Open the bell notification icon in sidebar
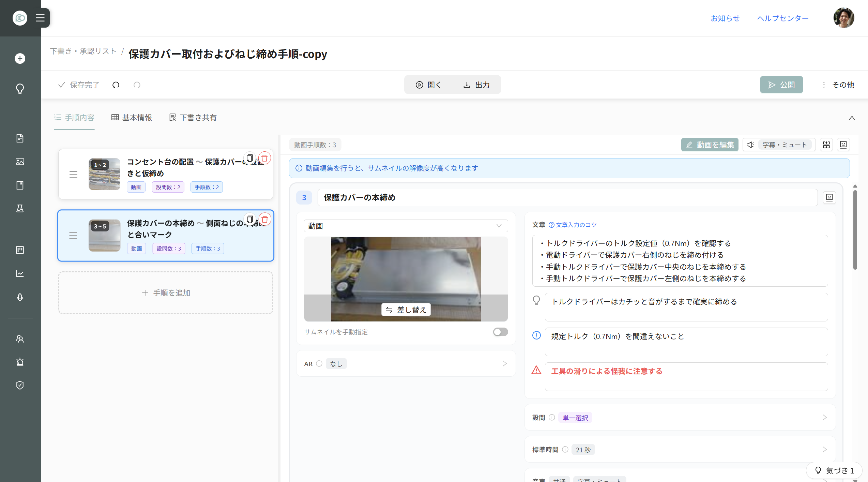Image resolution: width=868 pixels, height=482 pixels. 20,297
